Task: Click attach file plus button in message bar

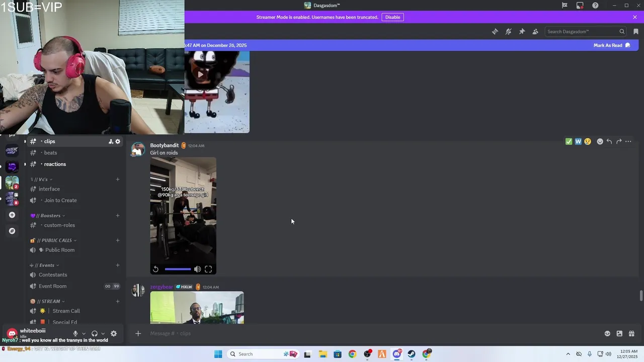Action: point(138,333)
